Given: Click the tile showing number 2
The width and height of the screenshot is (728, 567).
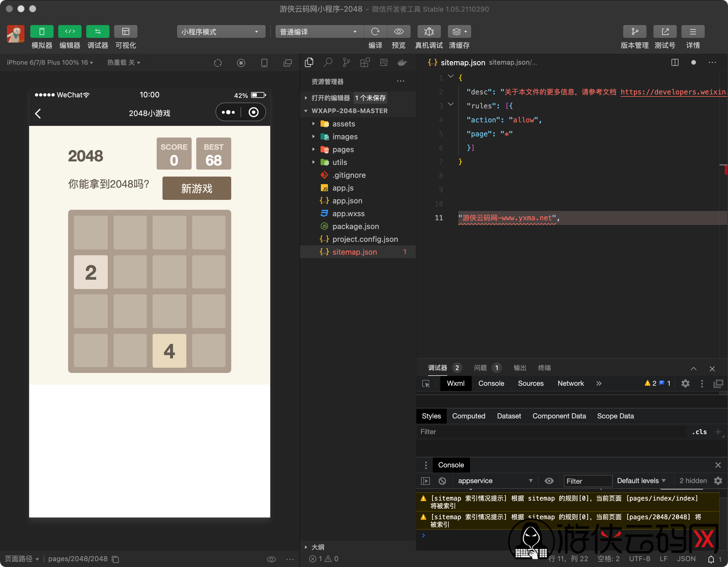Looking at the screenshot, I should (91, 272).
